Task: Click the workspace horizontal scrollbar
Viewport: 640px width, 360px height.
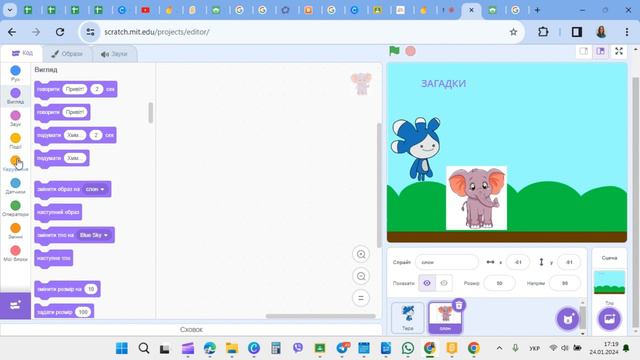Action: pos(320,316)
